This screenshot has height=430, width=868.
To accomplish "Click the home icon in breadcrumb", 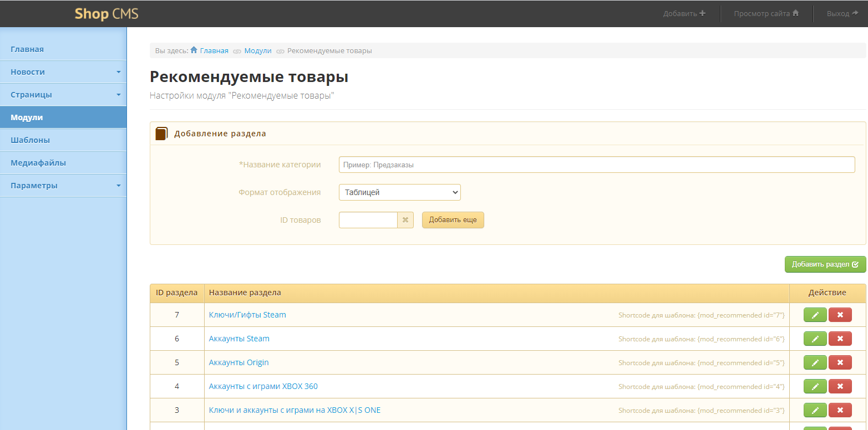I will coord(194,50).
